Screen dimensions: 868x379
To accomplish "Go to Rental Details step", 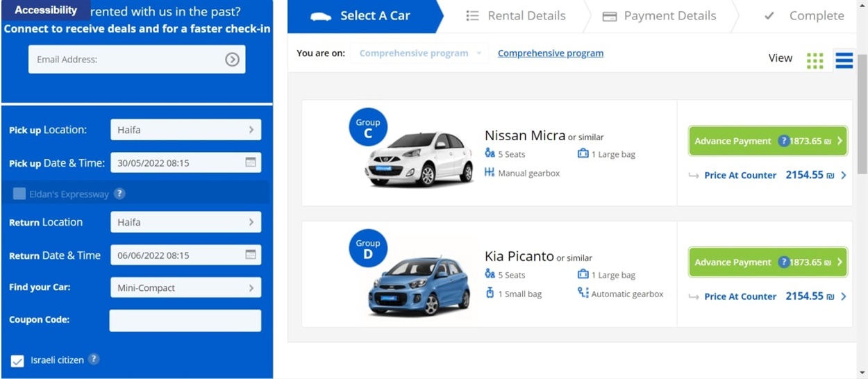I will pyautogui.click(x=515, y=16).
